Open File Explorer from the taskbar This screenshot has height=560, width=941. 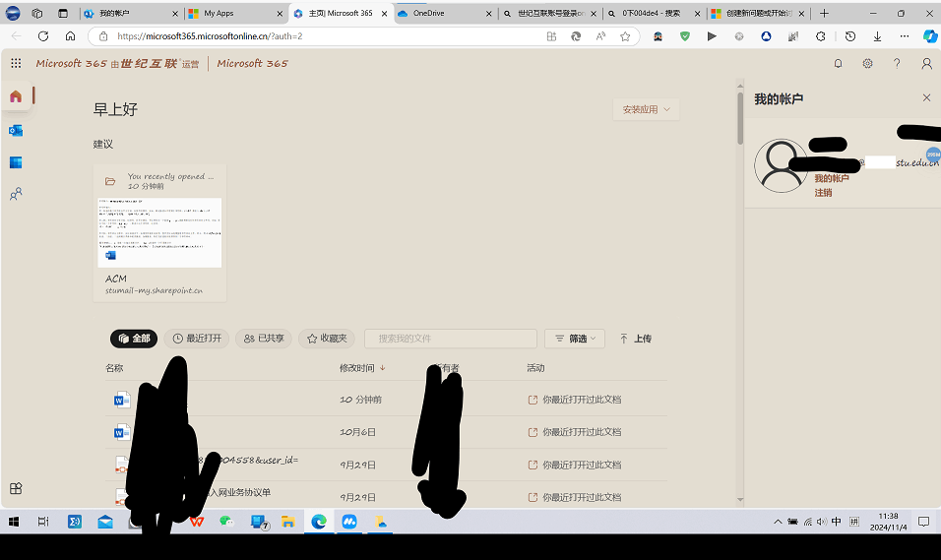(288, 522)
